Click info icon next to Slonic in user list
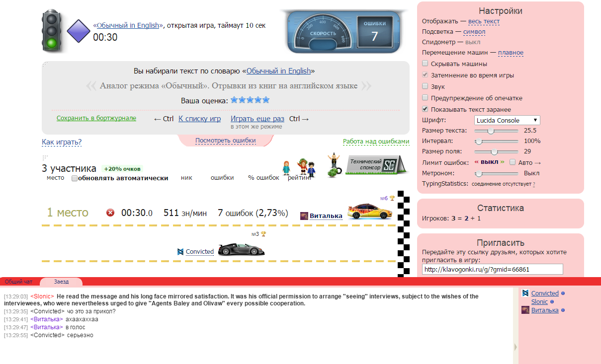Image resolution: width=601 pixels, height=364 pixels. click(x=552, y=302)
